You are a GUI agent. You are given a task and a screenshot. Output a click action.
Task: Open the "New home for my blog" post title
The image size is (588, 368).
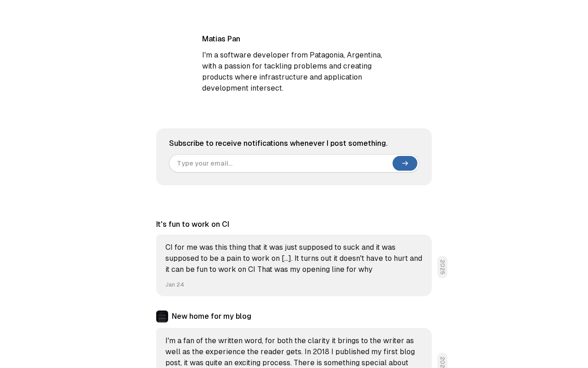211,316
